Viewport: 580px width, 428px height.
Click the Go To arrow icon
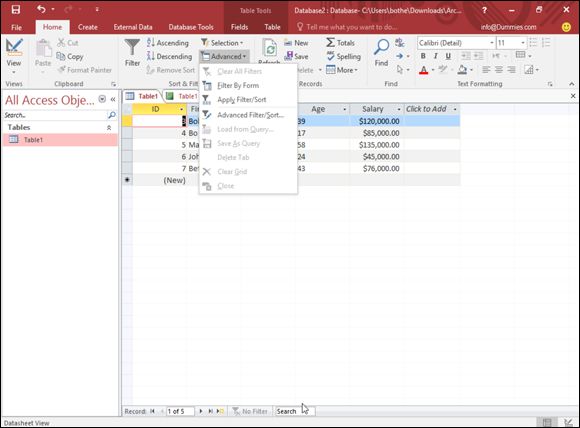[399, 56]
